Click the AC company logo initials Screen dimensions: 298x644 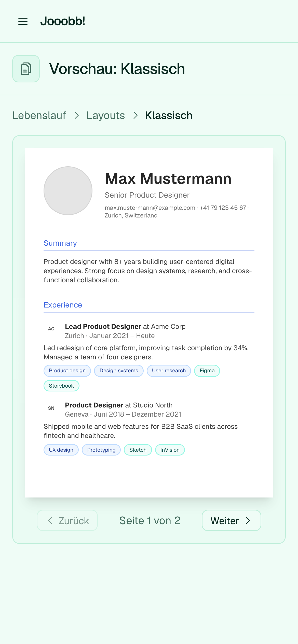coord(51,329)
